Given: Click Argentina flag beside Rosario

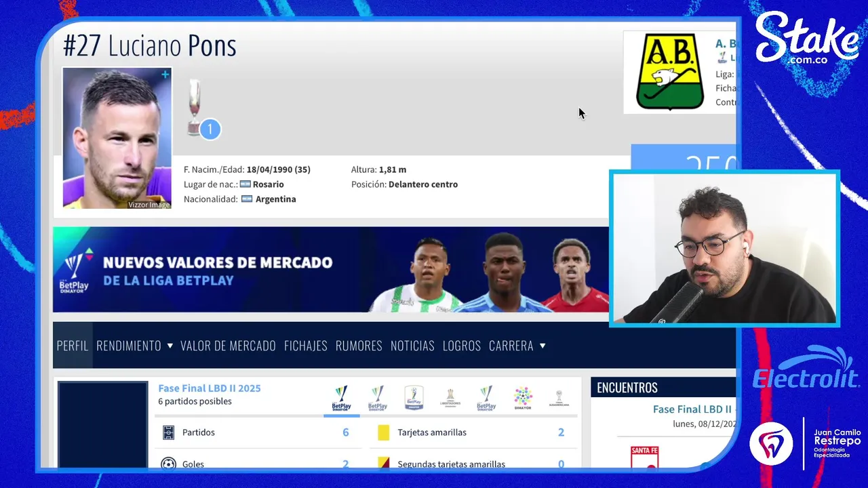Looking at the screenshot, I should tap(245, 184).
